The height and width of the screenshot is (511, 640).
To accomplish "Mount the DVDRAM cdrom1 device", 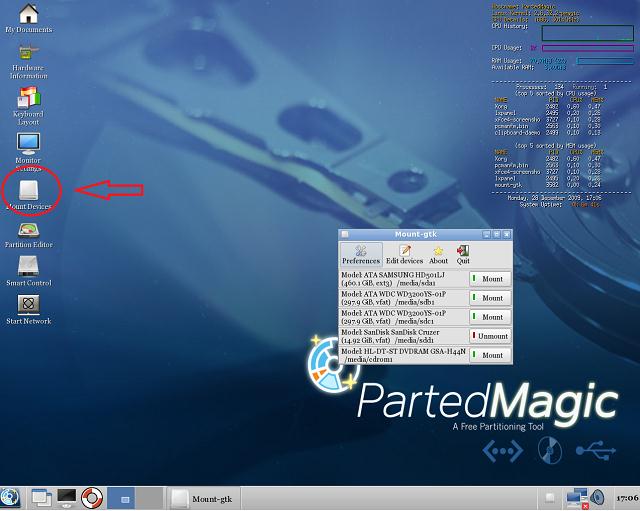I will 490,355.
